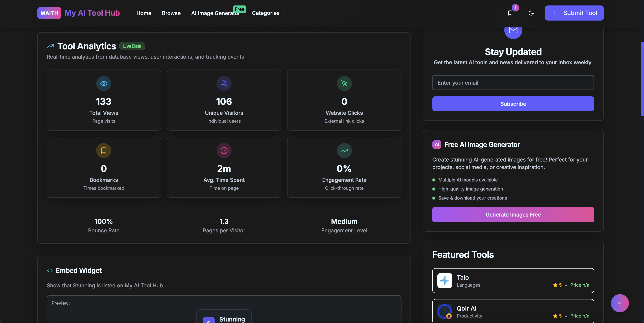
Task: Click the Submit Tool button
Action: pos(574,13)
